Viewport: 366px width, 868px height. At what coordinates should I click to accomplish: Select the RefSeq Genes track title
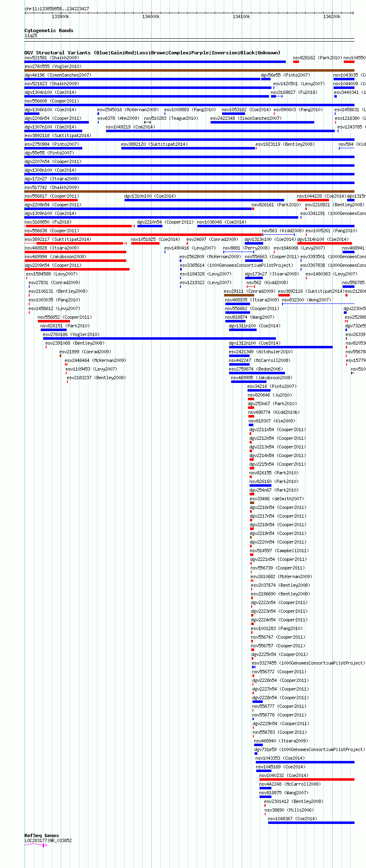[x=42, y=835]
